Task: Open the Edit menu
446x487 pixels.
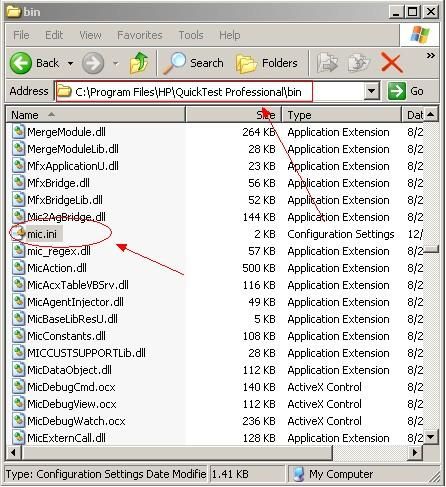Action: click(x=54, y=35)
